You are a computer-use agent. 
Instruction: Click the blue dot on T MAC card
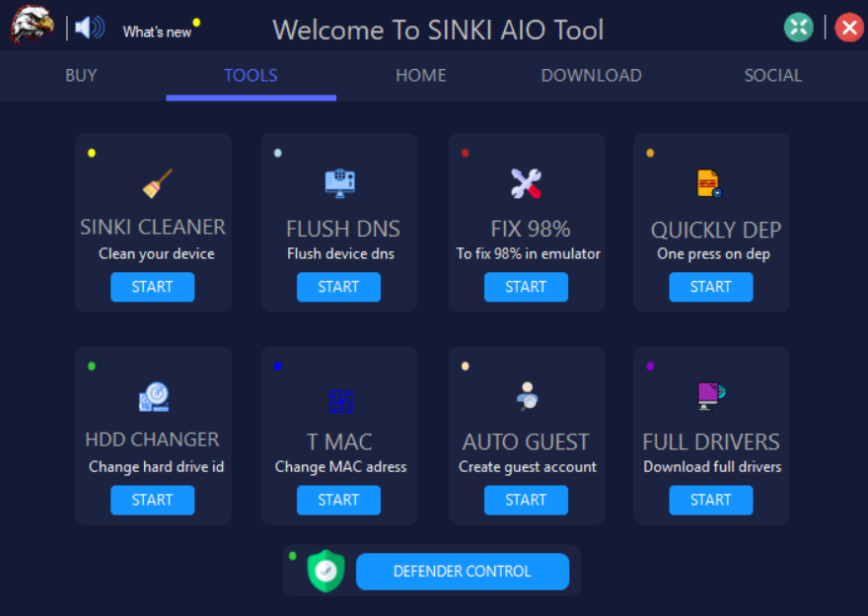point(278,366)
